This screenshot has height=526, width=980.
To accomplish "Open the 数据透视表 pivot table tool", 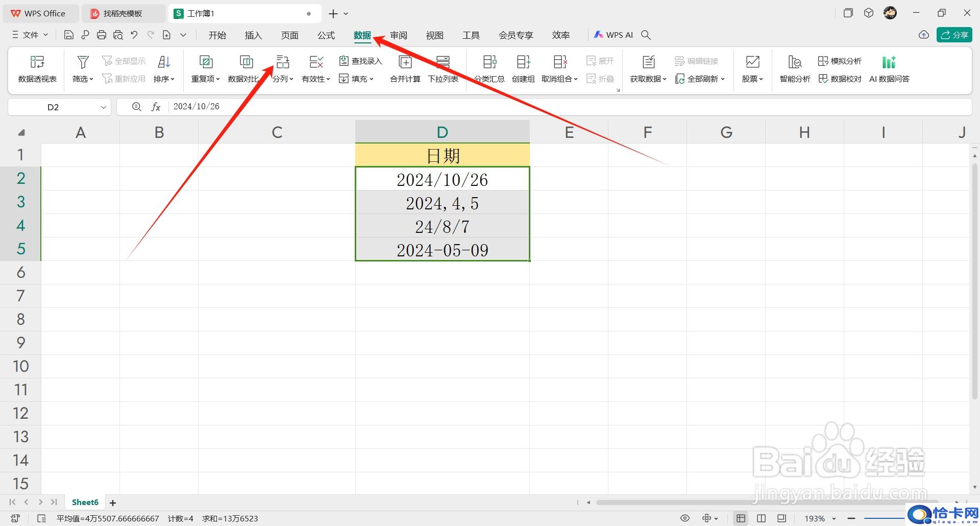I will click(x=37, y=69).
